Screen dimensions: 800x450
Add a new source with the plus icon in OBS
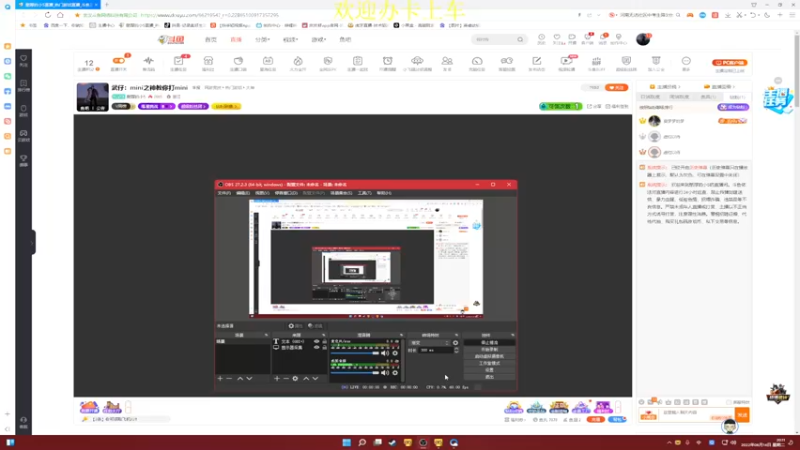(x=277, y=379)
